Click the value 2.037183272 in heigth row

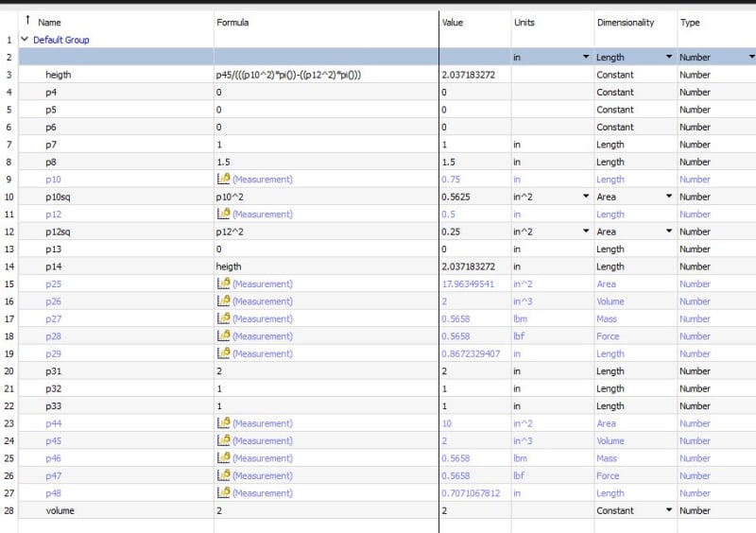click(468, 75)
